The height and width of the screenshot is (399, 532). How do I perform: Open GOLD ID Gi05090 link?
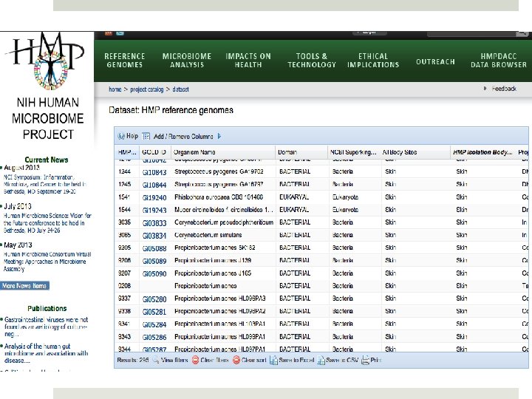pyautogui.click(x=154, y=274)
